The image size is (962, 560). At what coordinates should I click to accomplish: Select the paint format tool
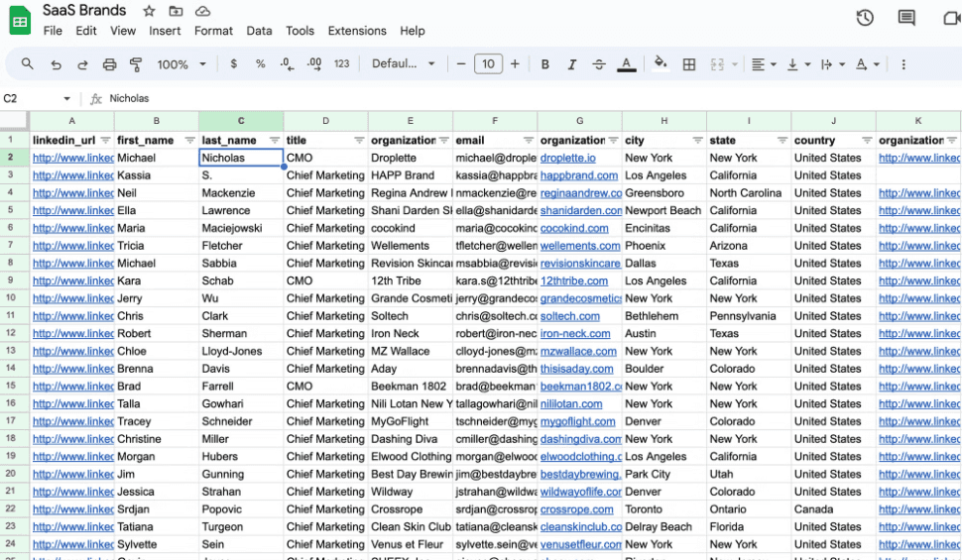click(136, 64)
